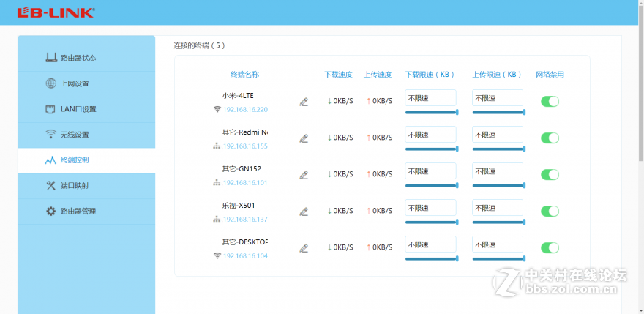Click the download limit field for 其它-Redmi device
The width and height of the screenshot is (644, 314).
pos(430,135)
